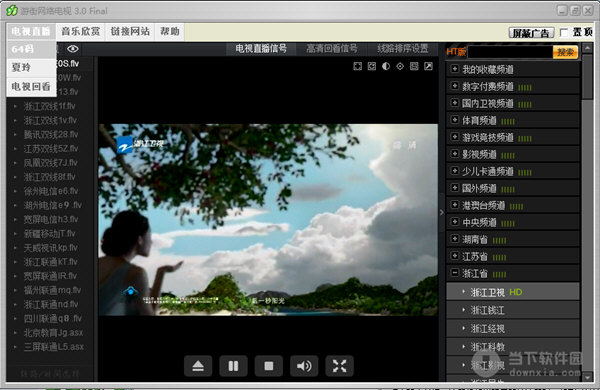Click the 屏蔽广告 button

click(531, 33)
